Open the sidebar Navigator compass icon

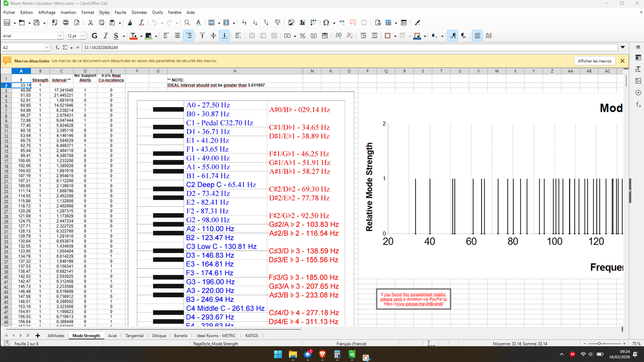click(x=638, y=93)
